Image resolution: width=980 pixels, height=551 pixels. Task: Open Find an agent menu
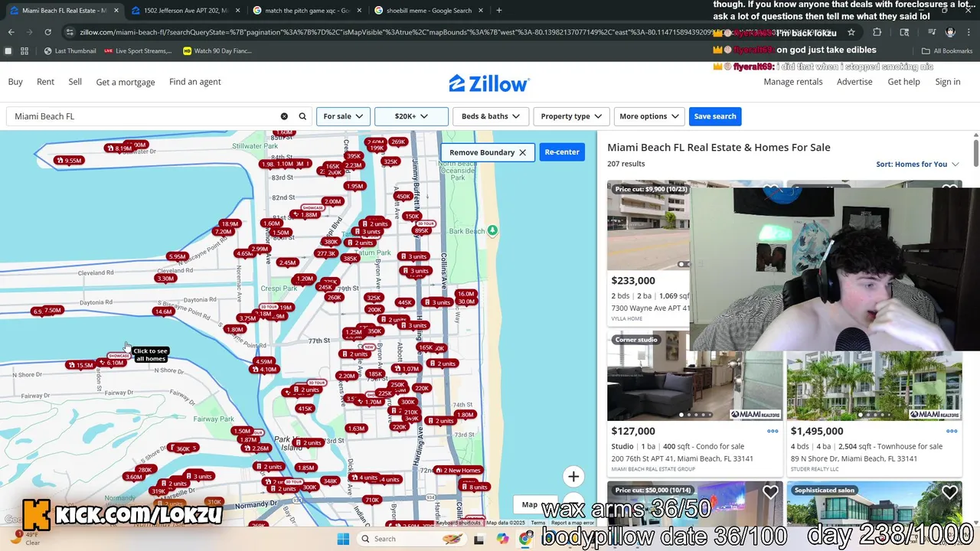(x=195, y=82)
